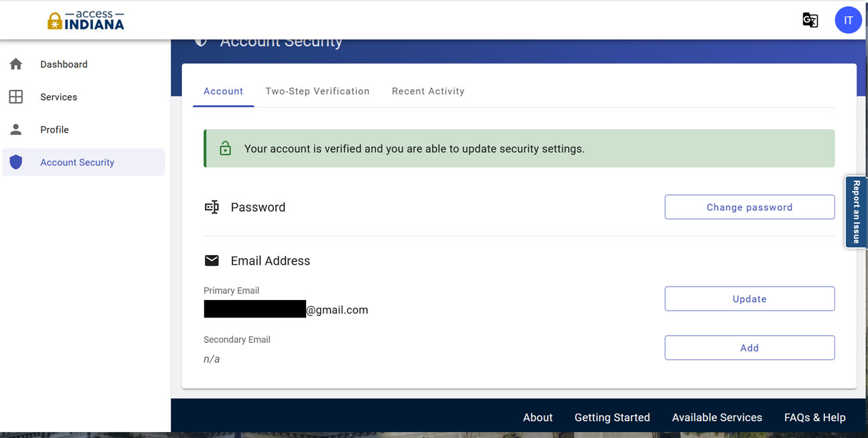This screenshot has width=868, height=438.
Task: Click the Profile person icon
Action: pos(16,129)
